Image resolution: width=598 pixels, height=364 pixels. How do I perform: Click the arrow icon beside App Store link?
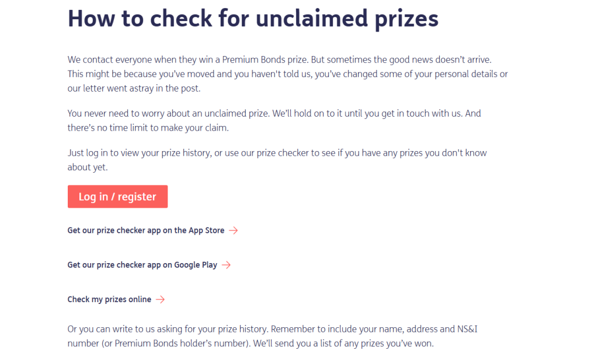233,230
